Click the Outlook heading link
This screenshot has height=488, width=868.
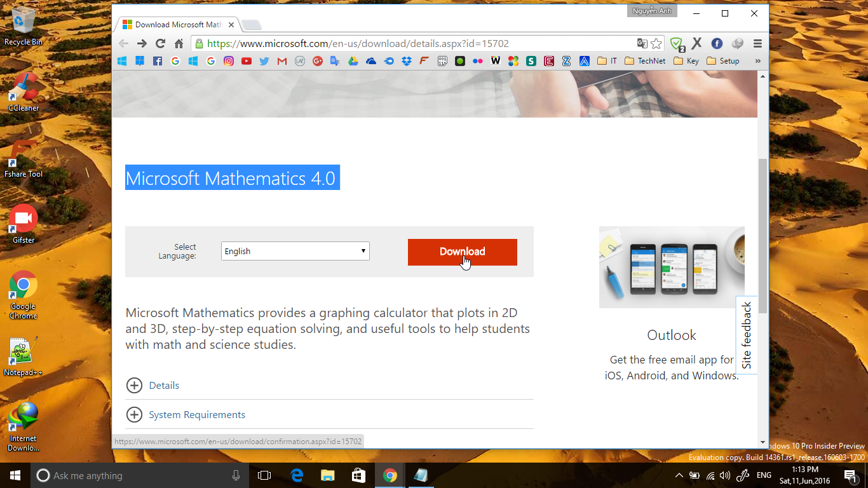(x=672, y=335)
